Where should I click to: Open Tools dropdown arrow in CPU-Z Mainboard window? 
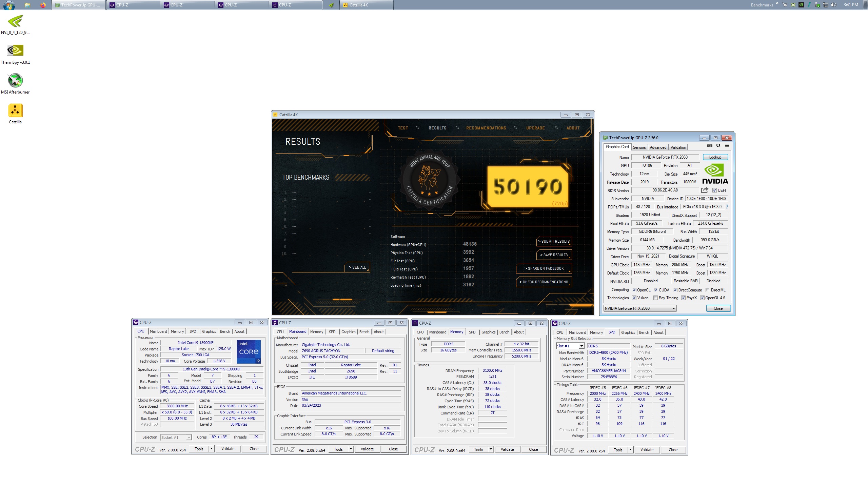351,449
